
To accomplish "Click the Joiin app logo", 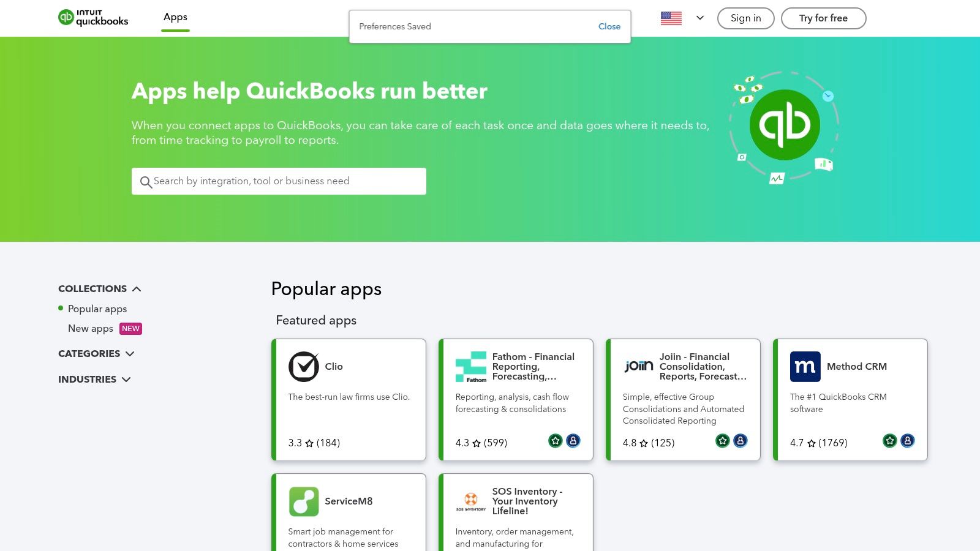I will click(638, 366).
